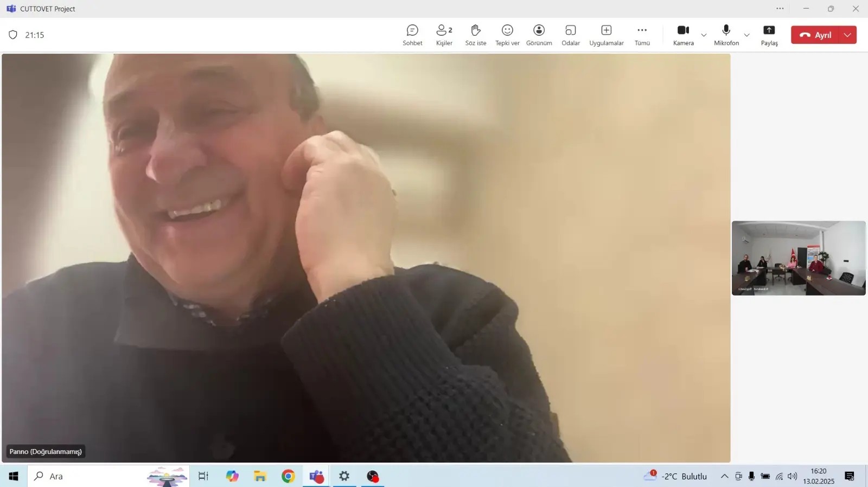Image resolution: width=868 pixels, height=487 pixels.
Task: Open the Sohbet chat panel
Action: 412,35
